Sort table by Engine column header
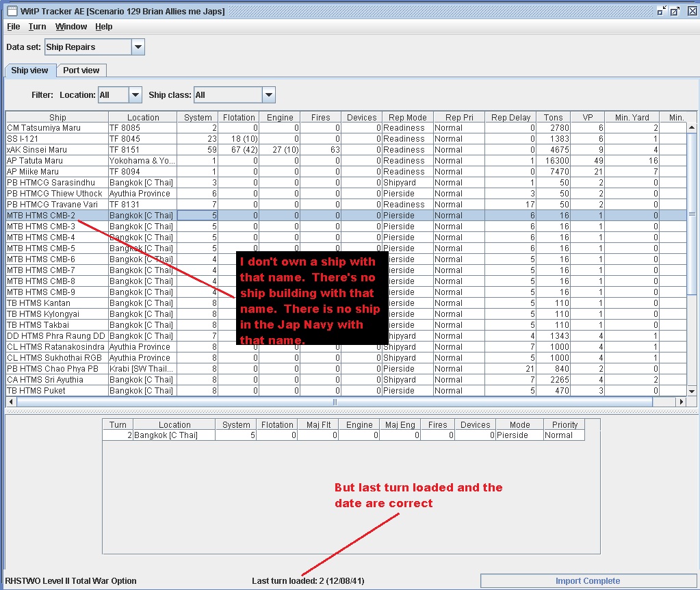 [x=280, y=117]
